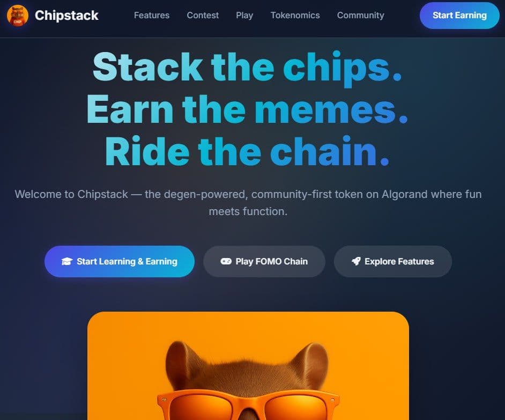Viewport: 505px width, 420px height.
Task: Click Start Learning & Earning button
Action: (120, 261)
